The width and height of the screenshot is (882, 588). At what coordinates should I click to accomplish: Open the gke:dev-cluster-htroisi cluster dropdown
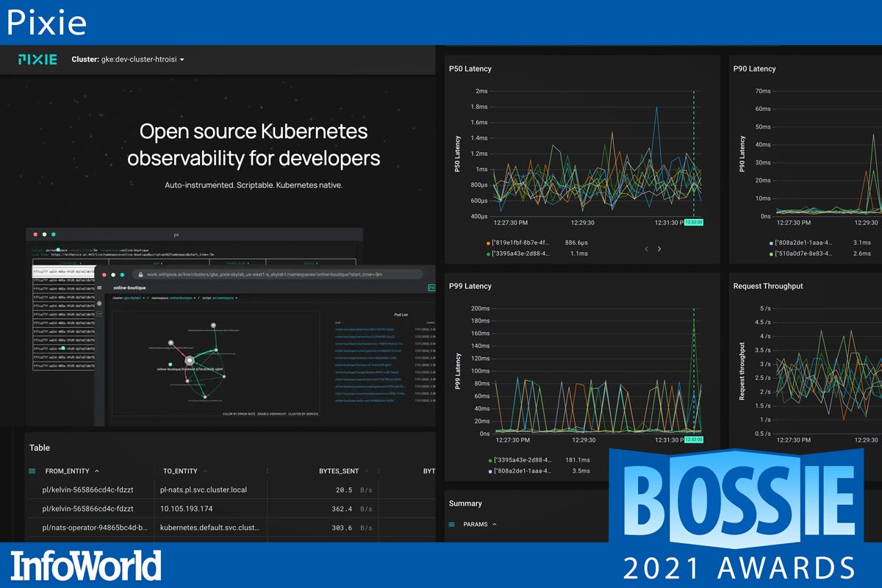pyautogui.click(x=128, y=60)
